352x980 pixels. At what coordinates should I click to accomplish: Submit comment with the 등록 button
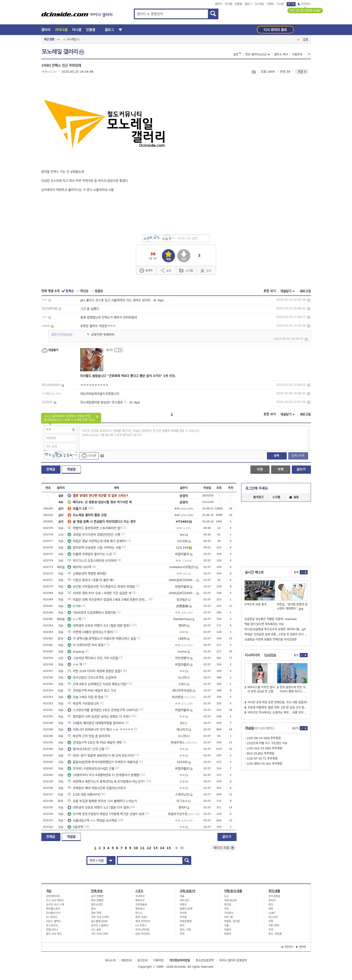click(x=276, y=455)
